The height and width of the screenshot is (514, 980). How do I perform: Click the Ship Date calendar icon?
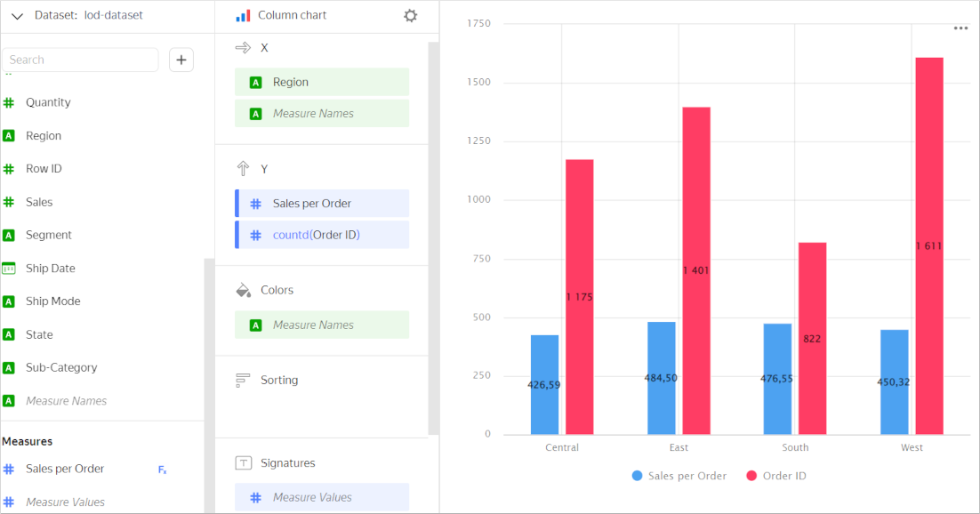[9, 269]
